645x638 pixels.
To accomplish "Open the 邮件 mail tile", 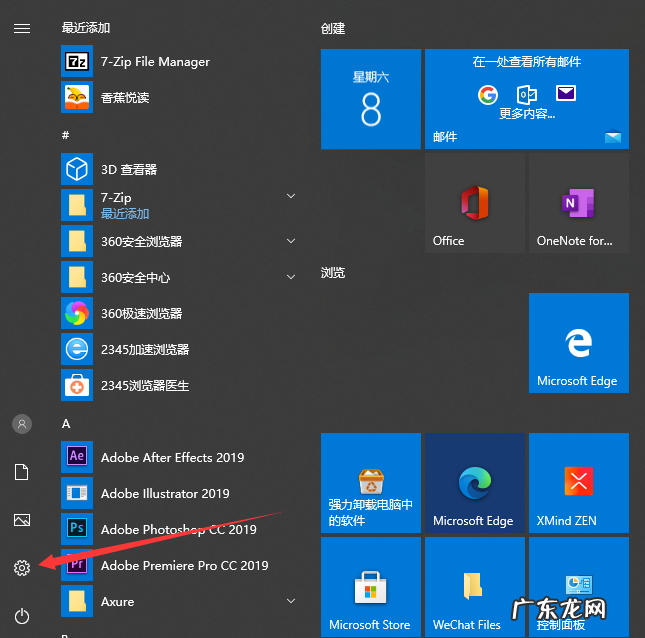I will click(x=527, y=99).
